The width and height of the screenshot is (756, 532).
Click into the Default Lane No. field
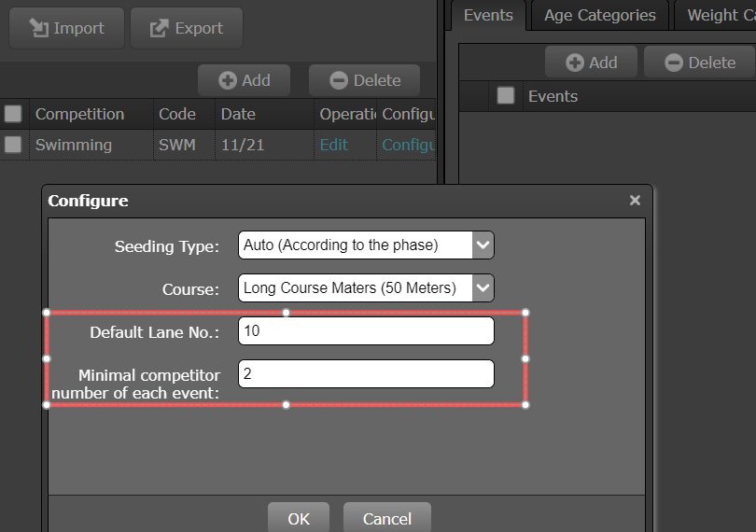pyautogui.click(x=365, y=331)
